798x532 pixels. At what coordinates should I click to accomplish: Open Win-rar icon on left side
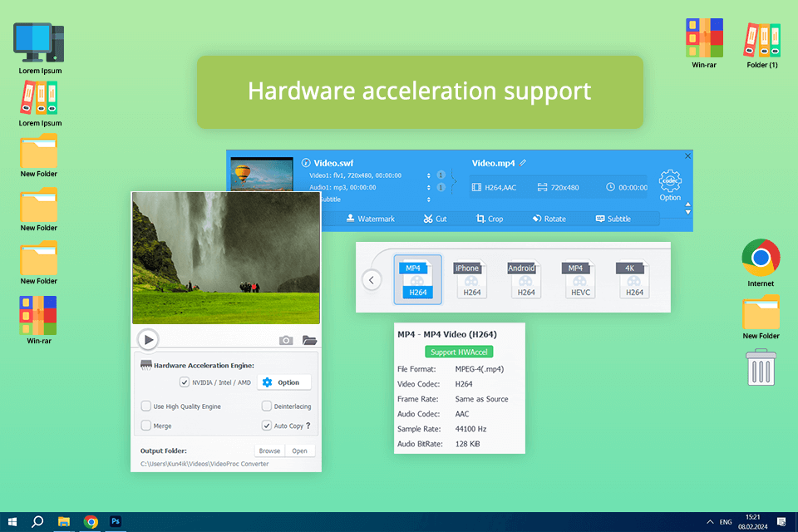point(39,320)
